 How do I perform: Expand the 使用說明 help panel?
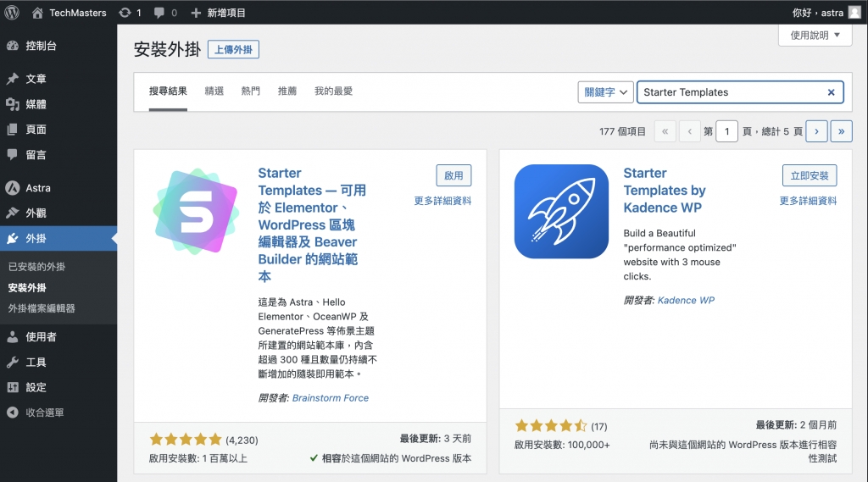coord(815,36)
